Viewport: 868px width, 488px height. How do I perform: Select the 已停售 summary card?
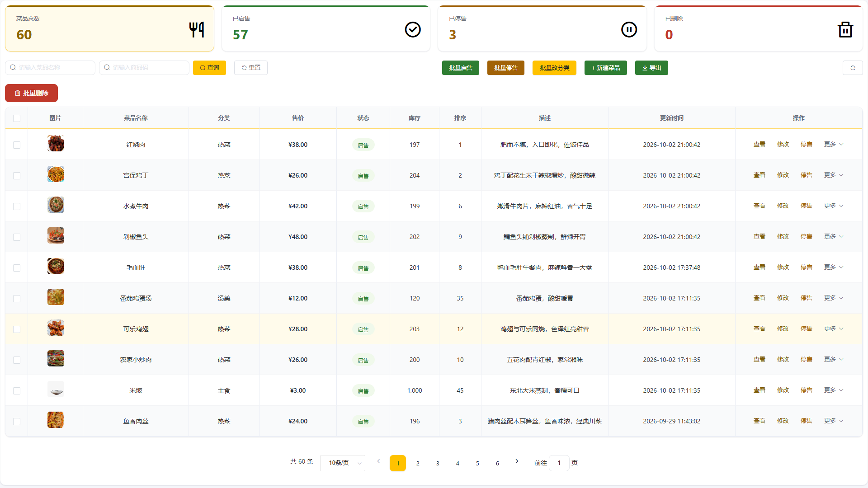pyautogui.click(x=542, y=28)
